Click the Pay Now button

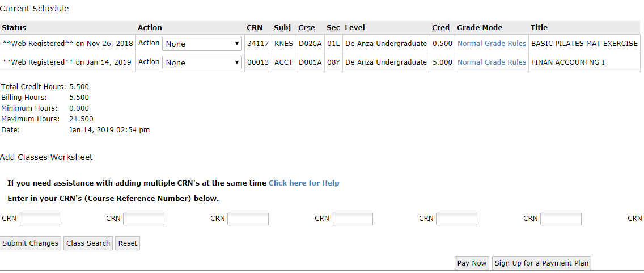click(472, 263)
